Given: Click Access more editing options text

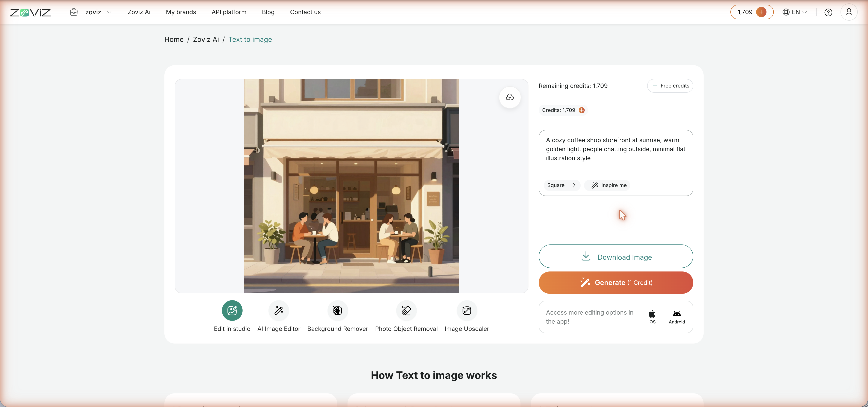Looking at the screenshot, I should click(x=590, y=317).
